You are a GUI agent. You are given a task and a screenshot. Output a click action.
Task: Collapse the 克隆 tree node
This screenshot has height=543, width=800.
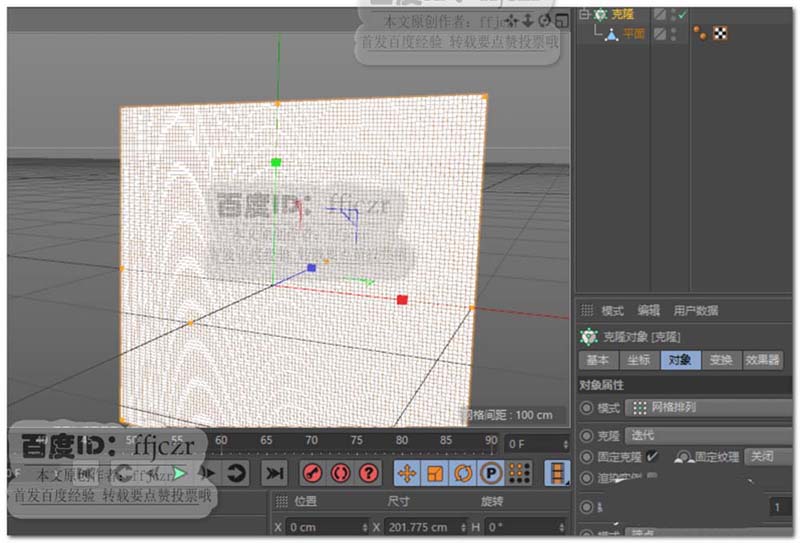(x=584, y=14)
